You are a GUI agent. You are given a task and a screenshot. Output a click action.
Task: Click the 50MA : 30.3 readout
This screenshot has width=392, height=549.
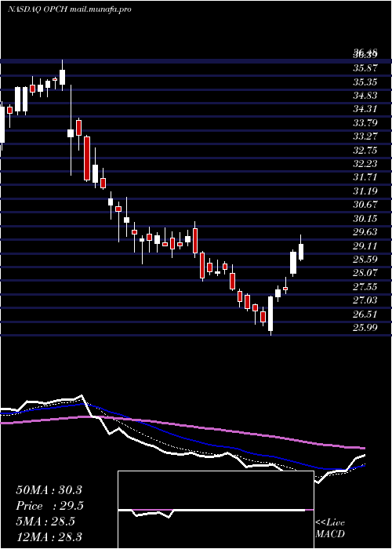click(x=49, y=490)
